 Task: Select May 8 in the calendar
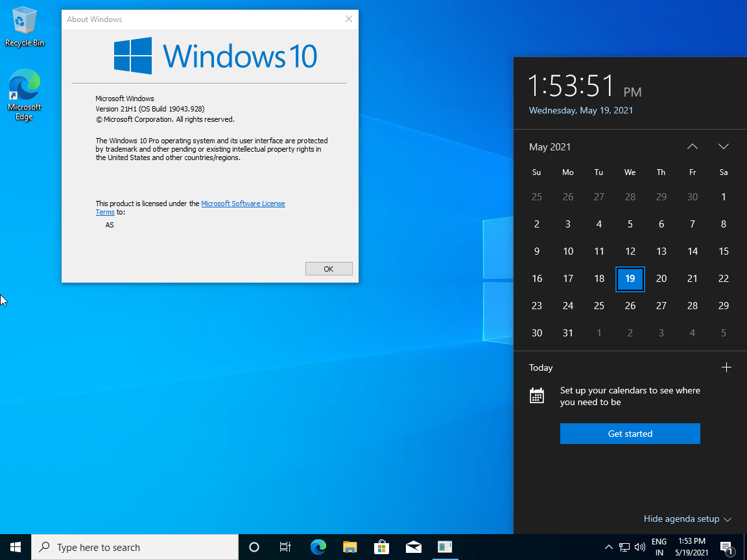pos(723,224)
